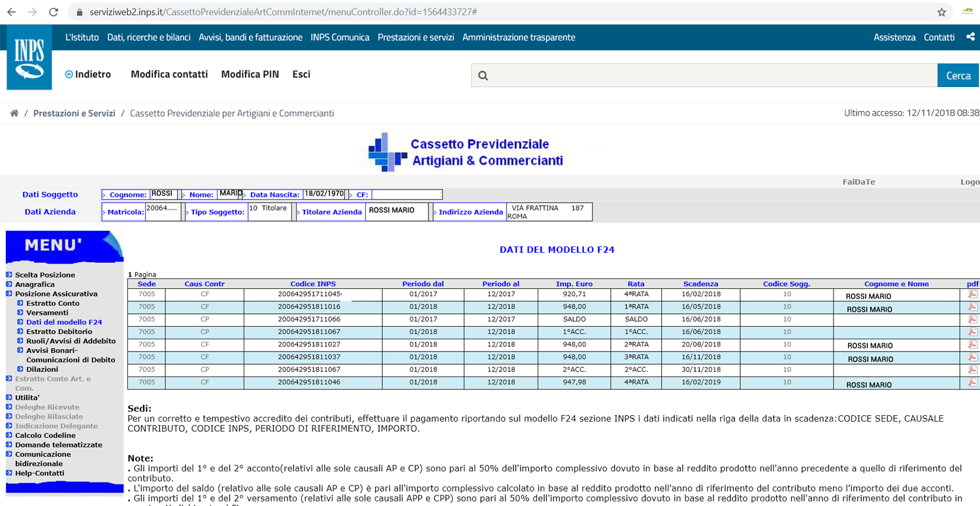
Task: Click the Indietro back link
Action: tap(88, 75)
